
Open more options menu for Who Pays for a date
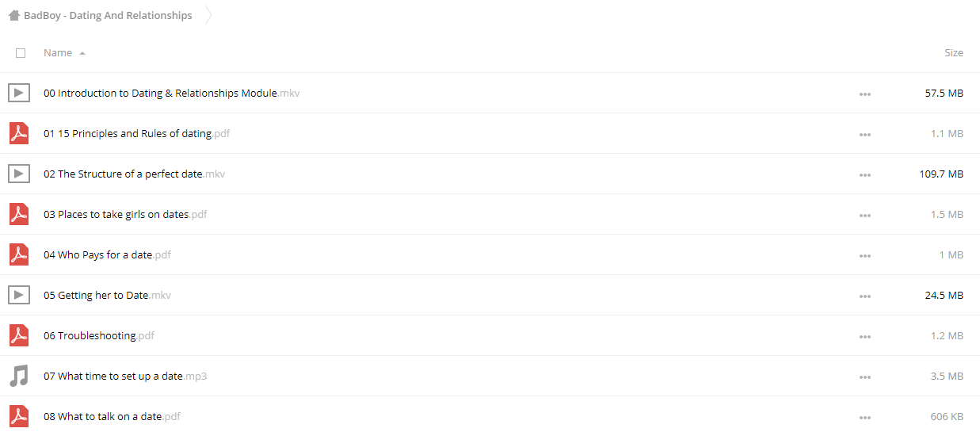864,255
